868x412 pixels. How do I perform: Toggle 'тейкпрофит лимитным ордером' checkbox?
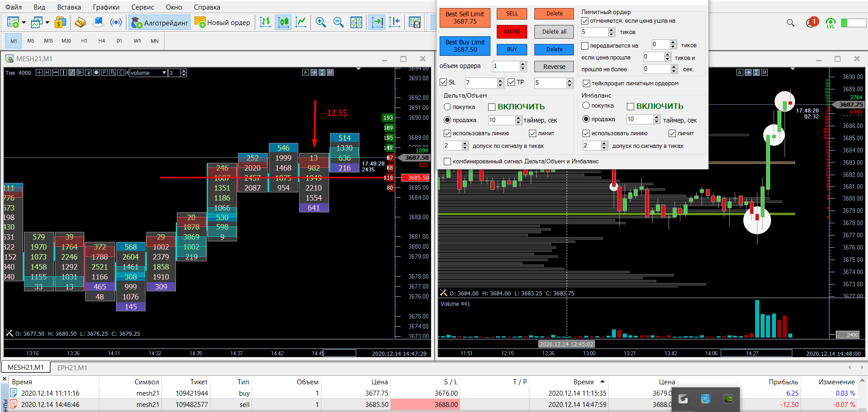[x=587, y=83]
